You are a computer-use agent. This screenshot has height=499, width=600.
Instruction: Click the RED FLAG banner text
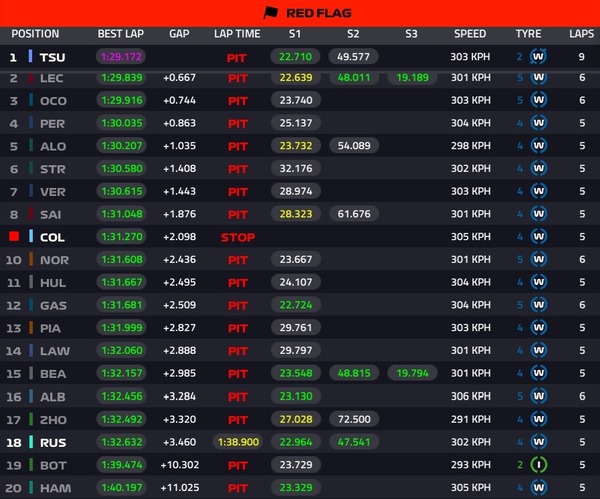point(319,13)
